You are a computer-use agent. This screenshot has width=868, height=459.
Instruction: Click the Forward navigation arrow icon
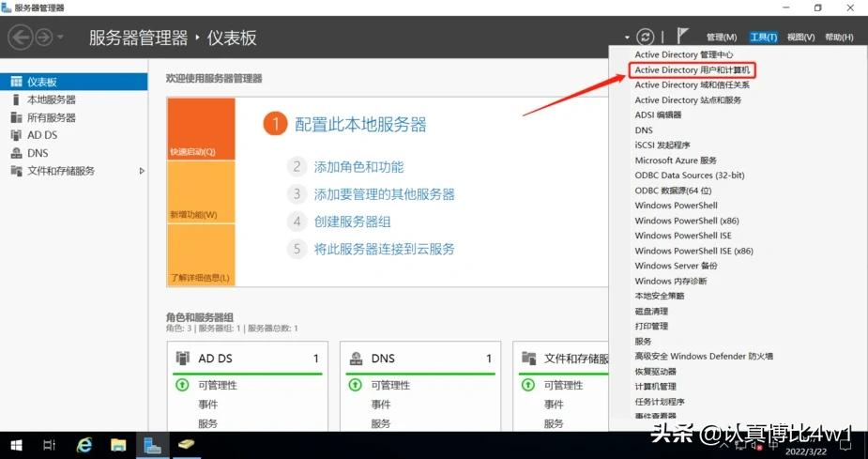point(44,38)
